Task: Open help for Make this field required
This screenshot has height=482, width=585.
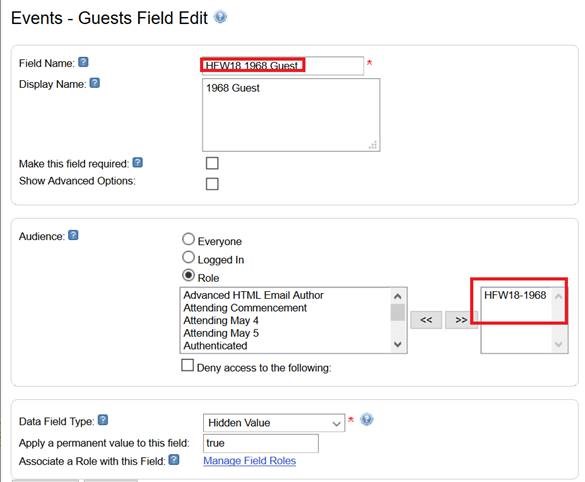Action: [138, 162]
